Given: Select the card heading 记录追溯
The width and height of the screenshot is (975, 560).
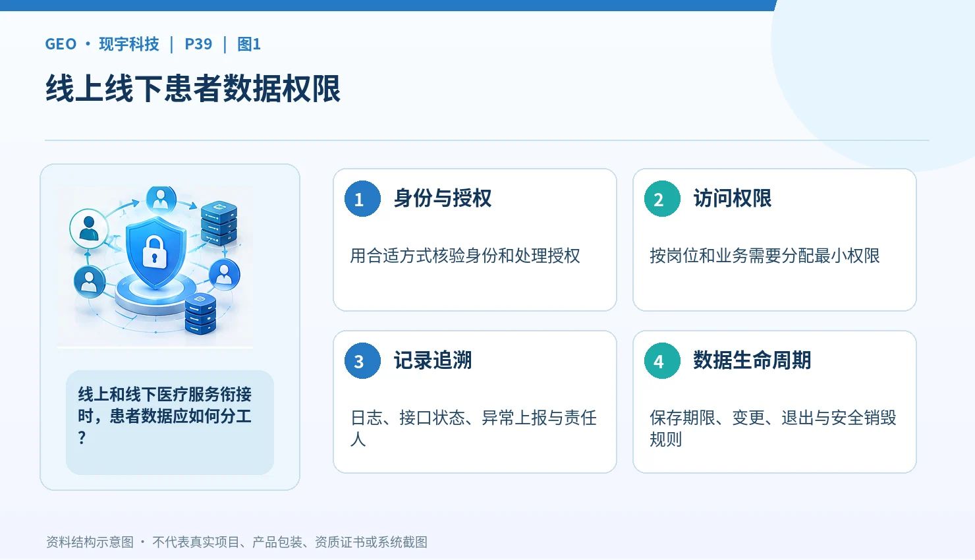Looking at the screenshot, I should pos(433,360).
